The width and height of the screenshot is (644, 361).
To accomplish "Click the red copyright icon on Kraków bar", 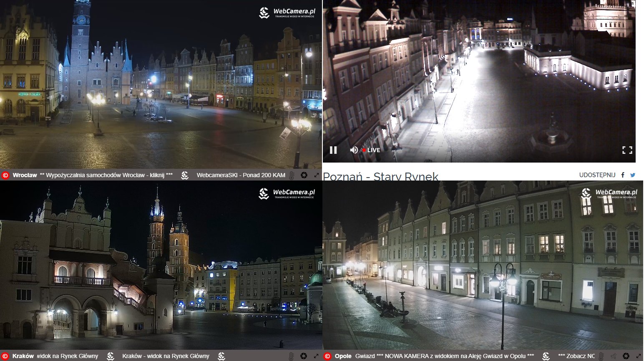I will (5, 356).
